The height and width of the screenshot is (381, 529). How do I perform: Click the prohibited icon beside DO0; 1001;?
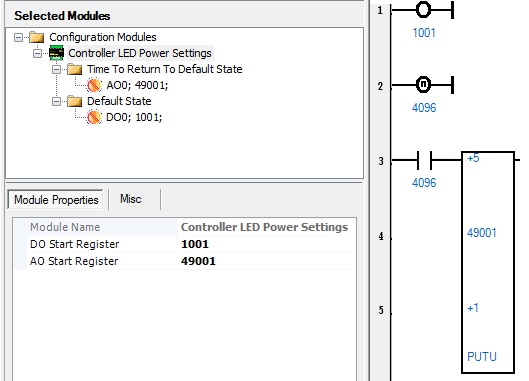point(94,117)
